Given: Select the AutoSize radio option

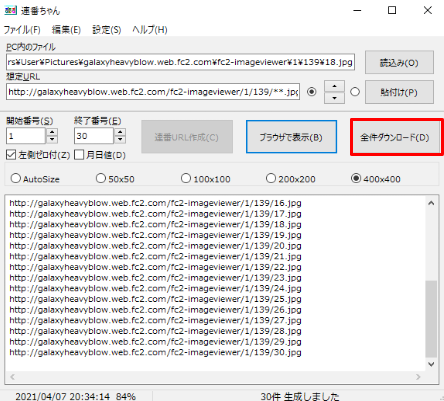Looking at the screenshot, I should coord(16,178).
